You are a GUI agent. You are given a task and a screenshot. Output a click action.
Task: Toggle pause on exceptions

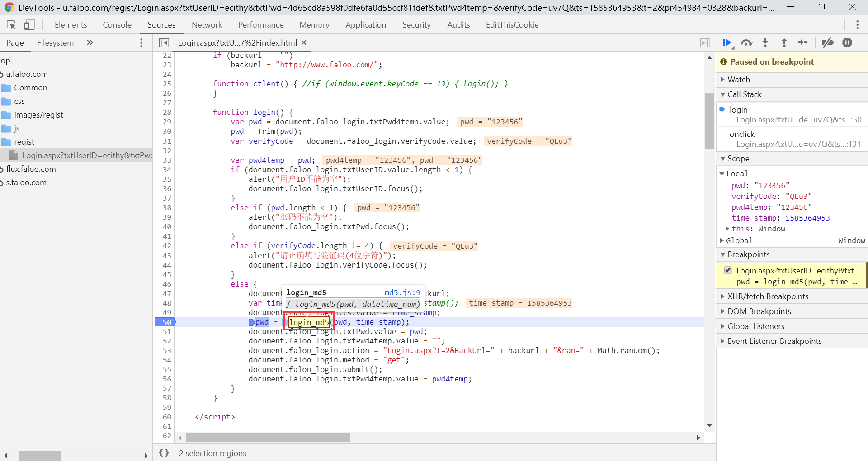[x=847, y=42]
